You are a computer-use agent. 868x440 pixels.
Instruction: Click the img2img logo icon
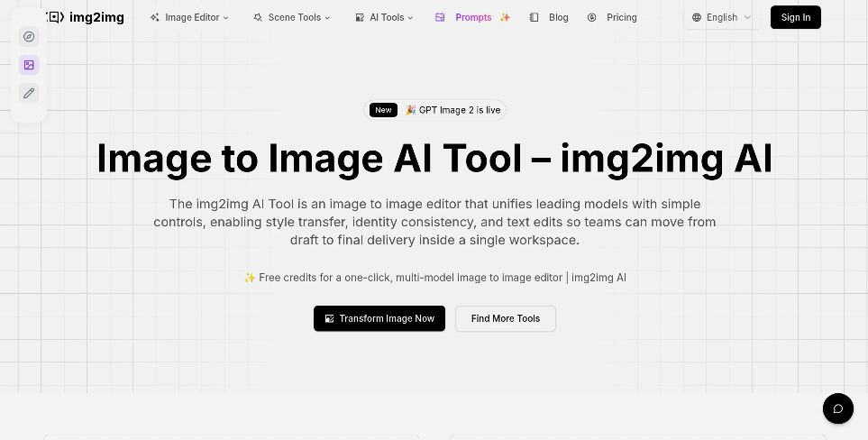(56, 17)
